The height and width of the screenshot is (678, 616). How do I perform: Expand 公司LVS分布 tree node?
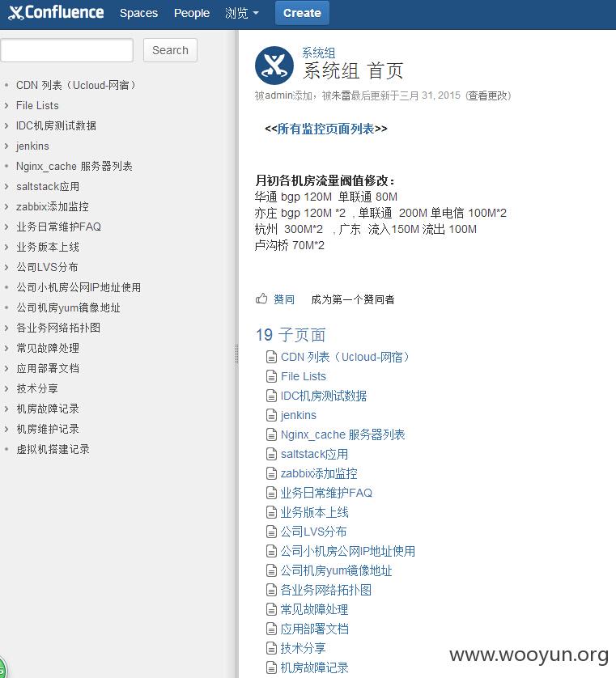point(6,267)
